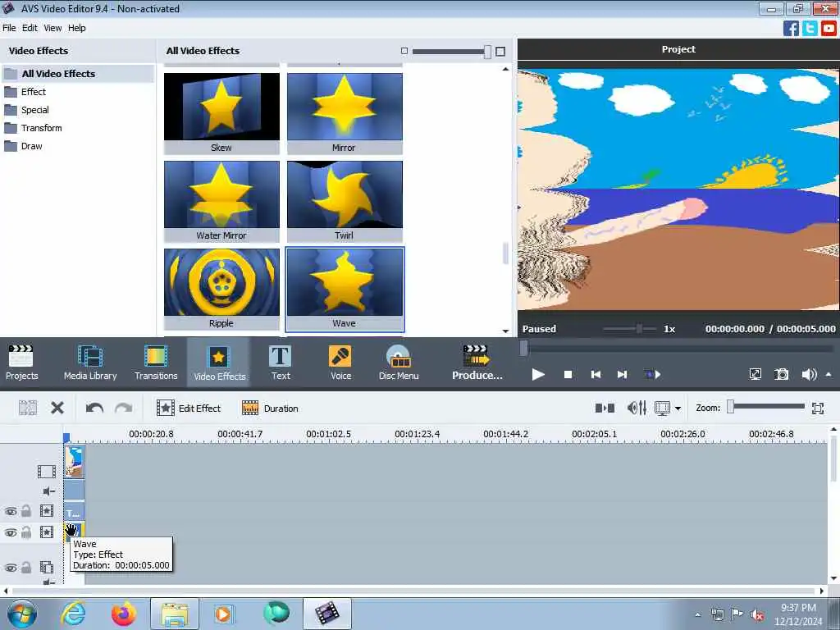The image size is (840, 630).
Task: Click the main video audio track speaker icon
Action: pos(48,491)
